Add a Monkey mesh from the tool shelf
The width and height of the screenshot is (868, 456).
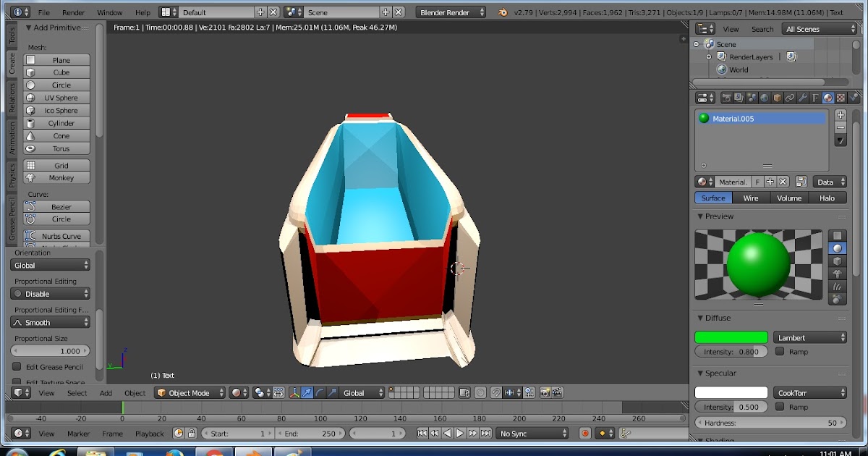click(x=56, y=178)
